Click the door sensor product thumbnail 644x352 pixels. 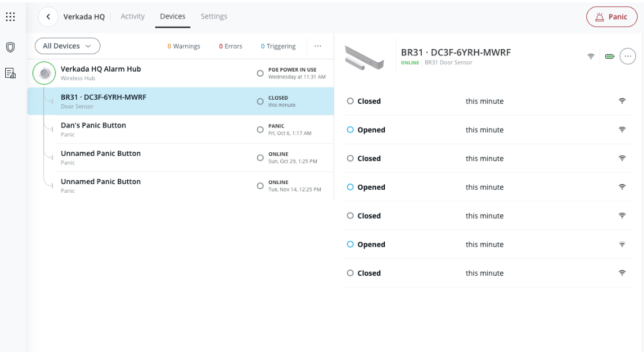[x=365, y=57]
